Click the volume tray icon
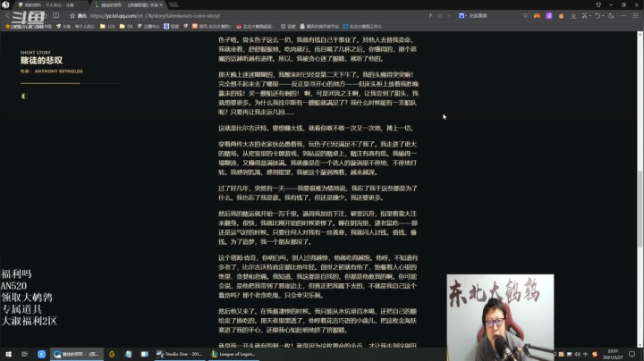 coord(577,354)
